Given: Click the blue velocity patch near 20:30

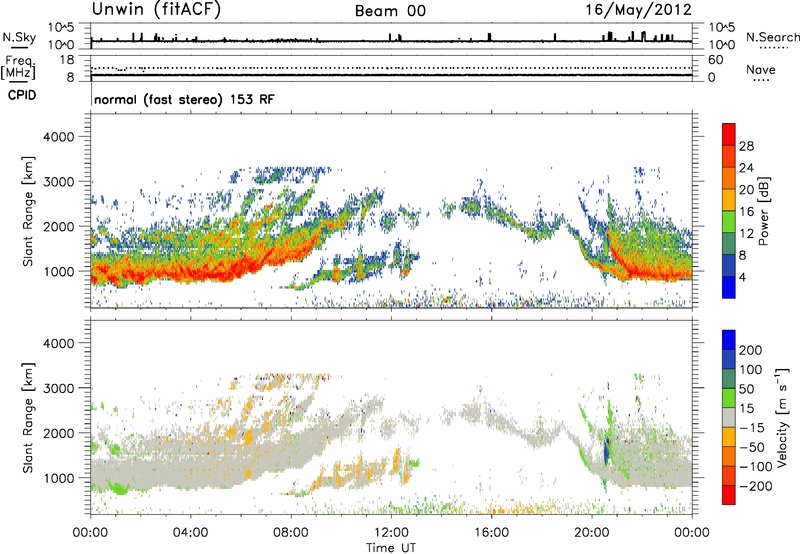Looking at the screenshot, I should tap(607, 450).
